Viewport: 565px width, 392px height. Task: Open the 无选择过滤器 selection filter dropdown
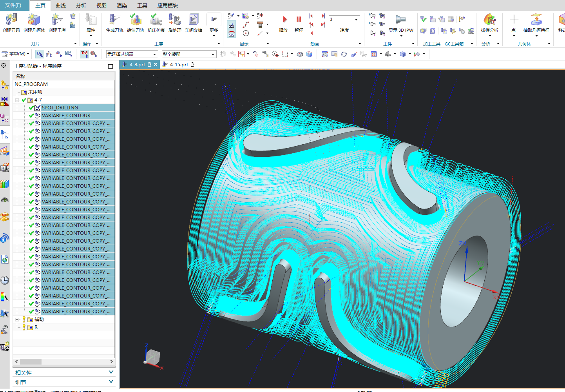coord(132,54)
